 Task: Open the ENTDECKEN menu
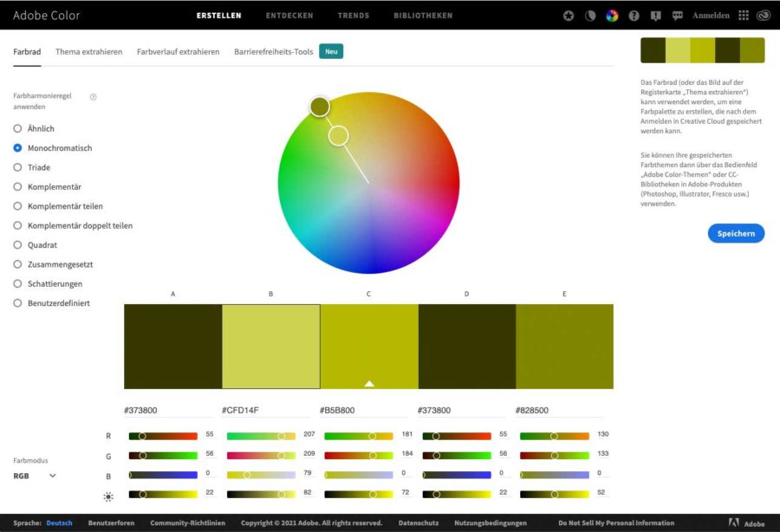click(289, 16)
